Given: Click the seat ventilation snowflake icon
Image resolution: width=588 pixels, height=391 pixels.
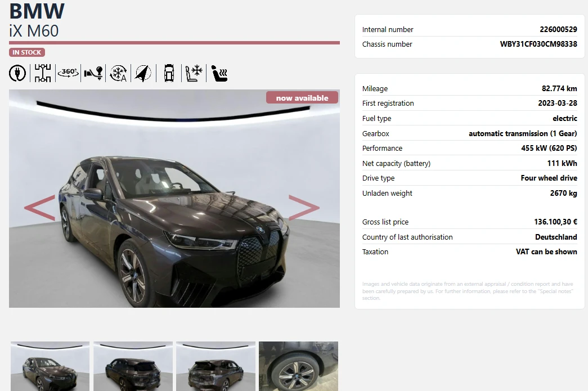Looking at the screenshot, I should [194, 73].
